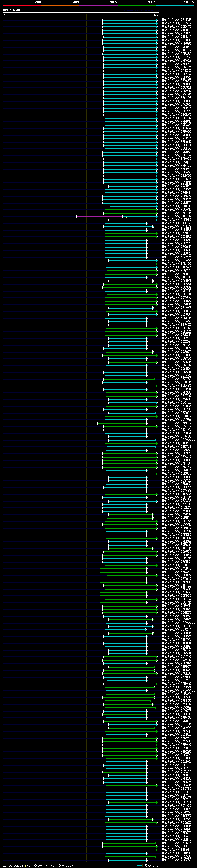Click hit label UniRef100_Q07LS9
The height and width of the screenshot is (868, 197).
(177, 226)
